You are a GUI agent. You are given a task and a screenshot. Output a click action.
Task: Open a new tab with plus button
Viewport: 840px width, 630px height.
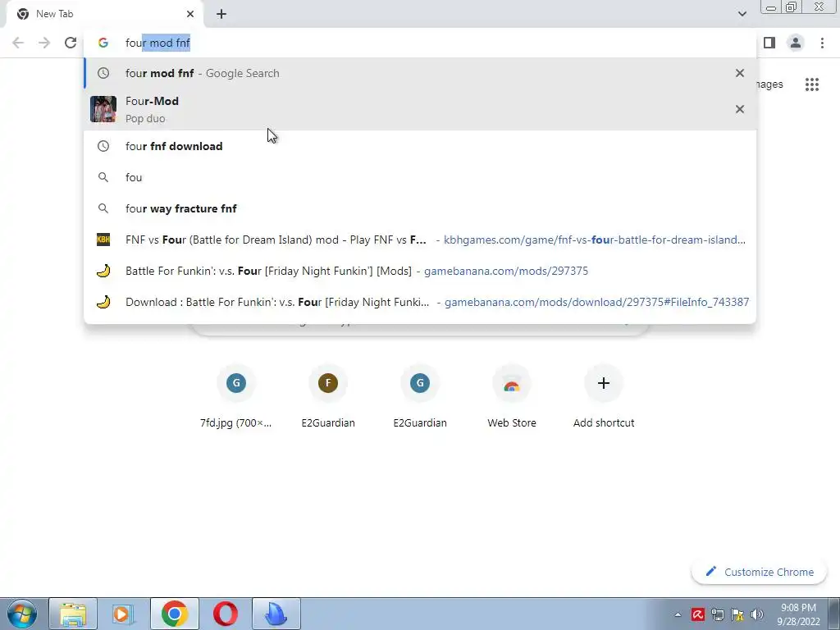pyautogui.click(x=221, y=14)
